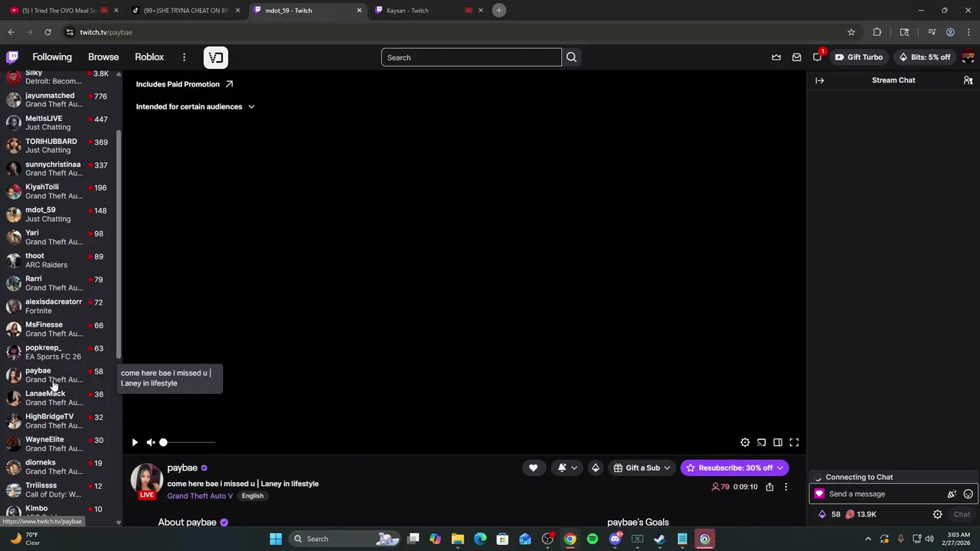Screen dimensions: 980x551
Task: Open the notifications bell with badge
Action: click(818, 57)
